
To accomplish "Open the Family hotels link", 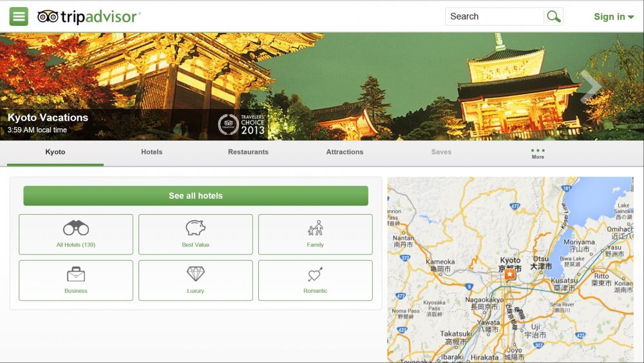I will pyautogui.click(x=316, y=244).
